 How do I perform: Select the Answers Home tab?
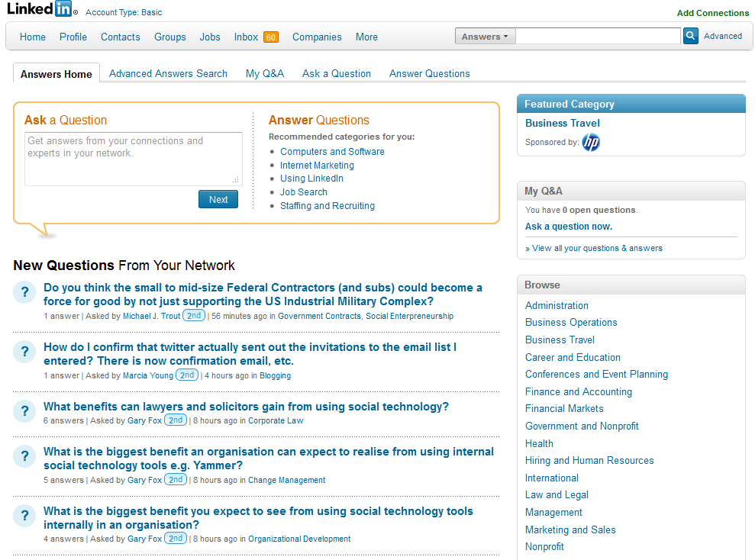tap(56, 73)
